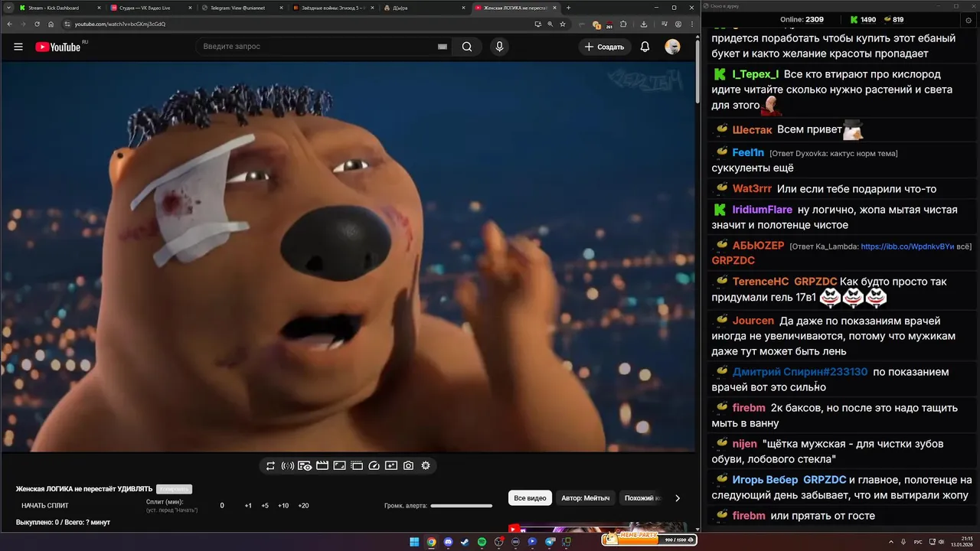Open Telegram from the Windows taskbar
The width and height of the screenshot is (980, 551).
coord(549,542)
